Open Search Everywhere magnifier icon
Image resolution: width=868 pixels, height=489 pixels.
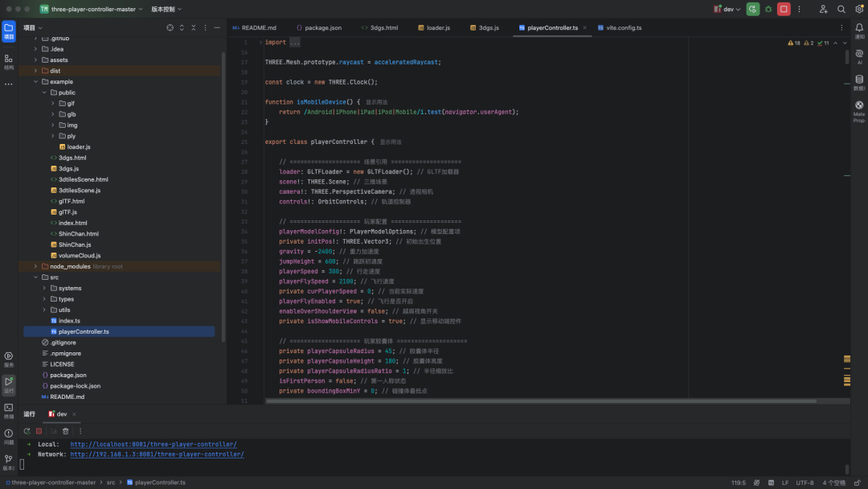841,9
